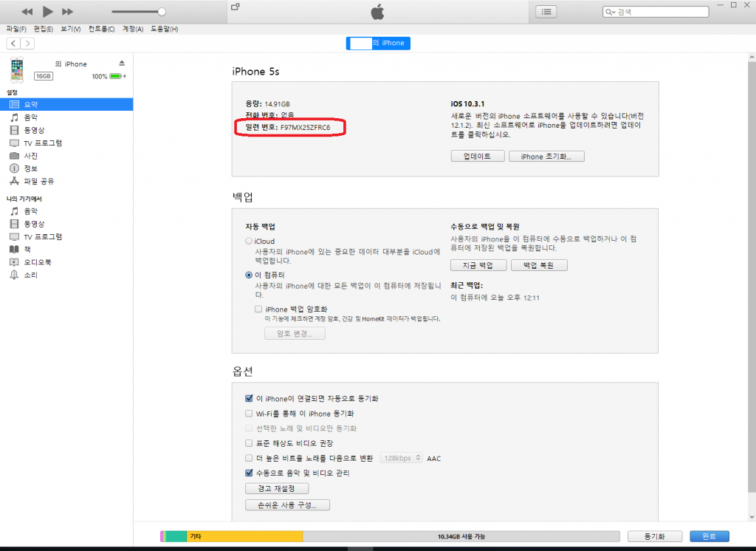Open the 도움말(H) menu
Screen dimensions: 756x551
click(x=165, y=29)
